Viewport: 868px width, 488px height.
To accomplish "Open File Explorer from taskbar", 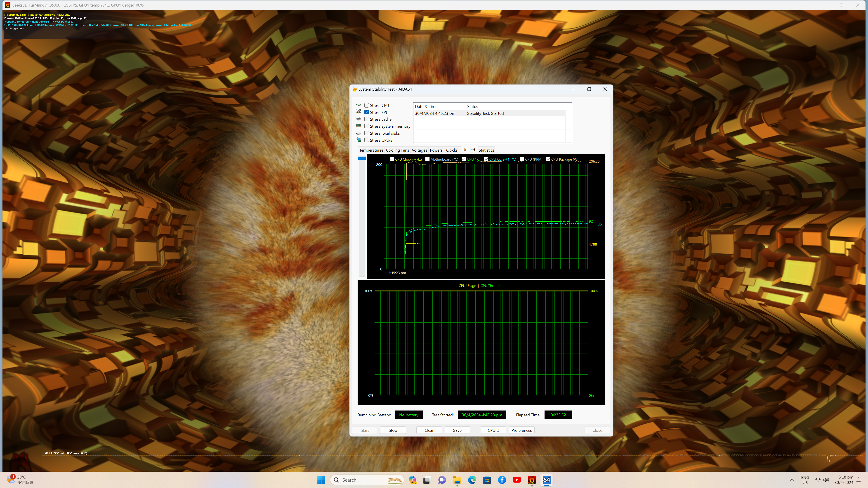I will click(x=457, y=480).
